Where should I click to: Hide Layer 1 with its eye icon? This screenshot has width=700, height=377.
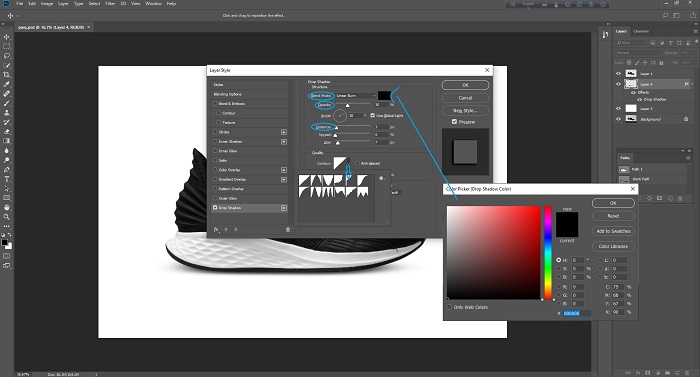(x=618, y=74)
